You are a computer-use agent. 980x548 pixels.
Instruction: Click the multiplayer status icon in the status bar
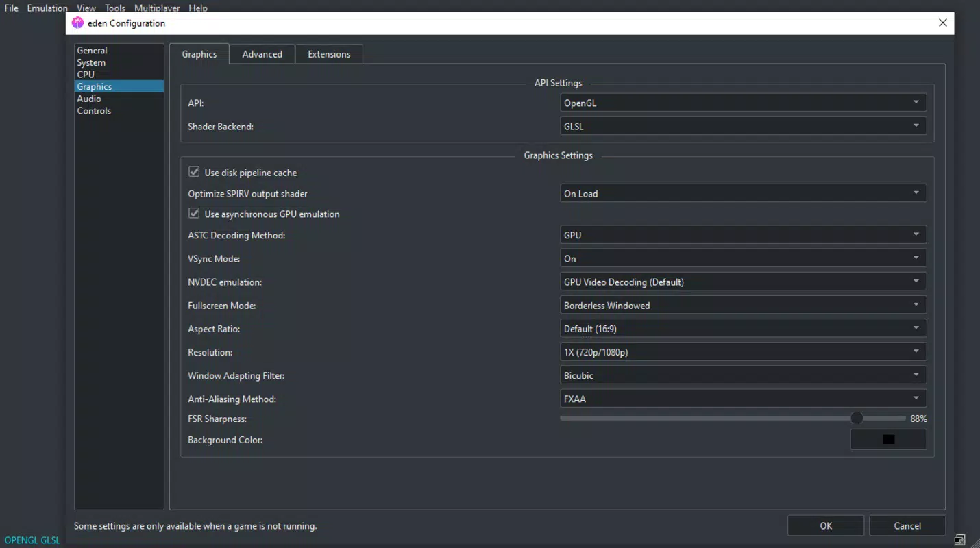click(x=960, y=540)
